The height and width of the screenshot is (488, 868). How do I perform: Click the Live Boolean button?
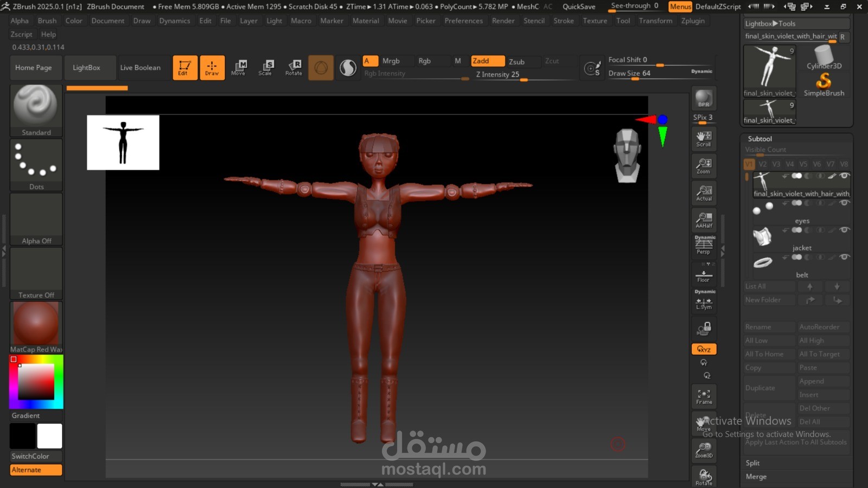click(140, 68)
